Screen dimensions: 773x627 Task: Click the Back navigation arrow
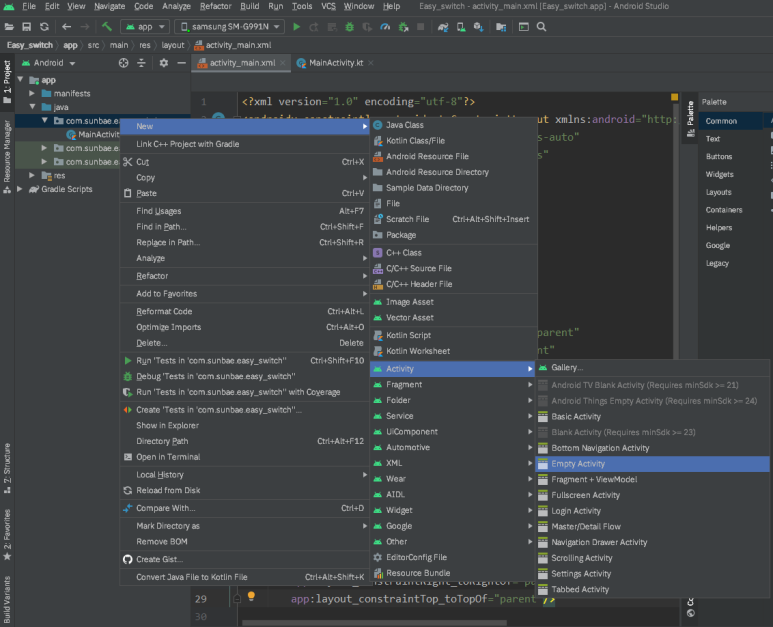[x=67, y=27]
